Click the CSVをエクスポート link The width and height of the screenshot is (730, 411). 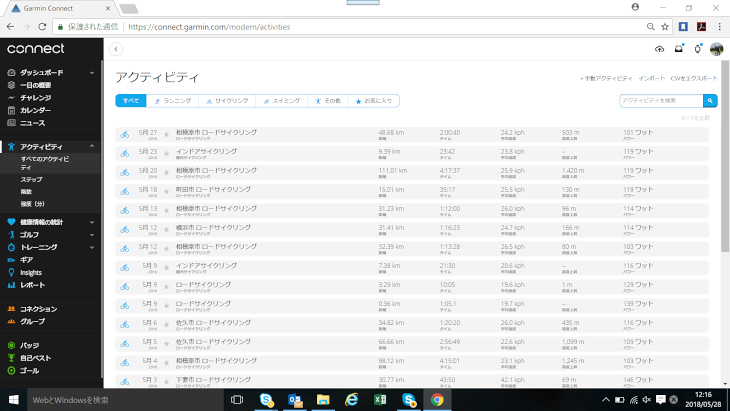coord(694,78)
